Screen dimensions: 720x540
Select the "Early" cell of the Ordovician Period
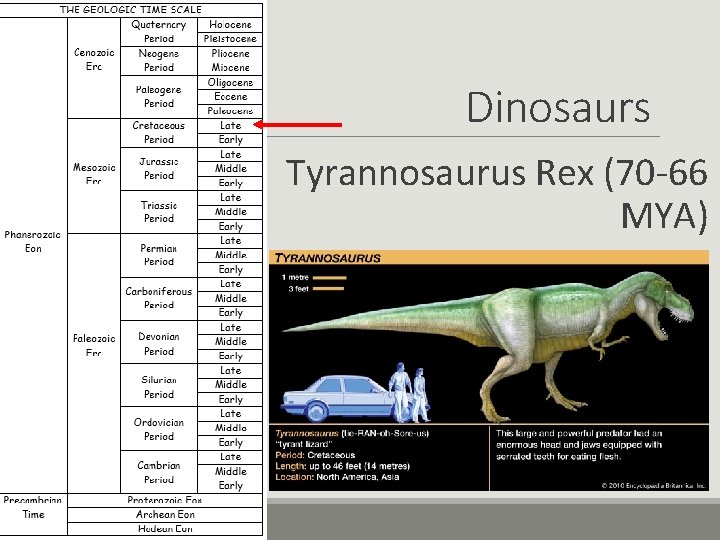pyautogui.click(x=230, y=443)
